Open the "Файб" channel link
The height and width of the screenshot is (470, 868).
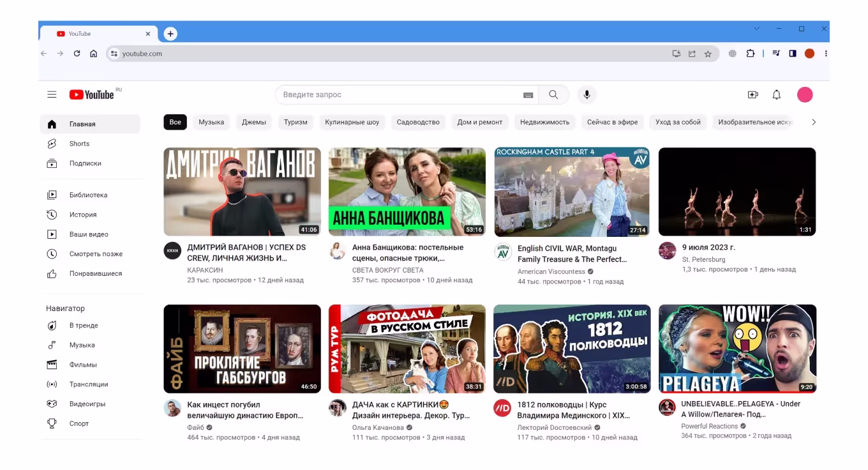click(195, 427)
